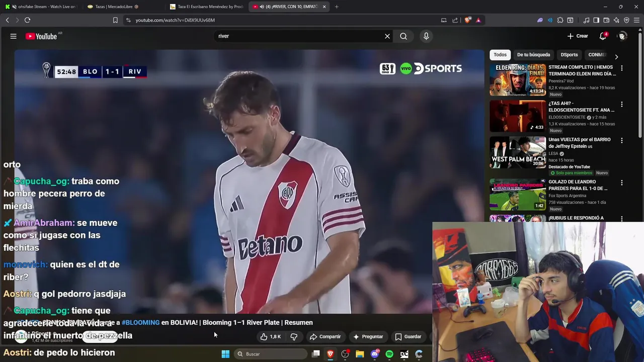Open OBS Studio from the taskbar
644x362 pixels.
[x=345, y=354]
